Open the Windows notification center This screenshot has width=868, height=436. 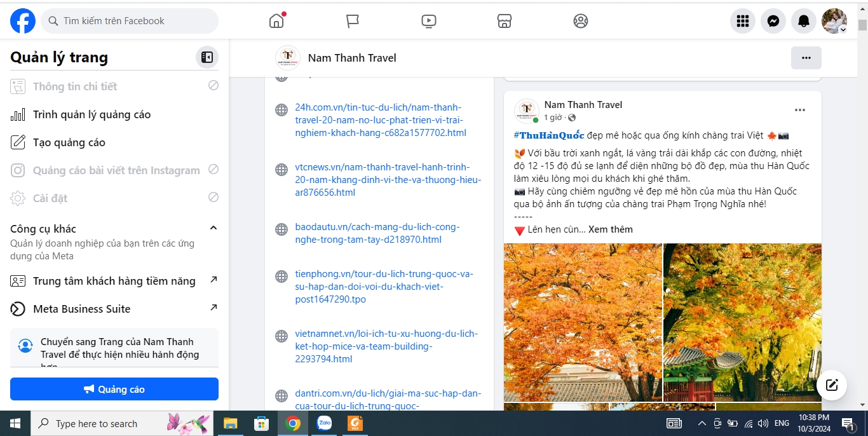(x=848, y=423)
